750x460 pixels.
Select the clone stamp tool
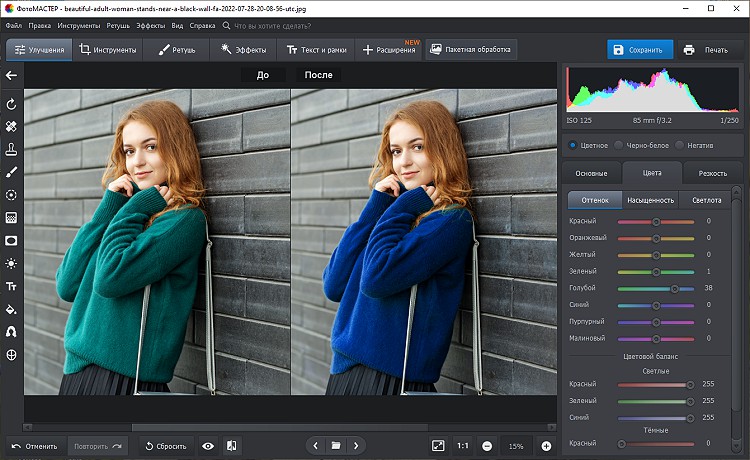11,149
